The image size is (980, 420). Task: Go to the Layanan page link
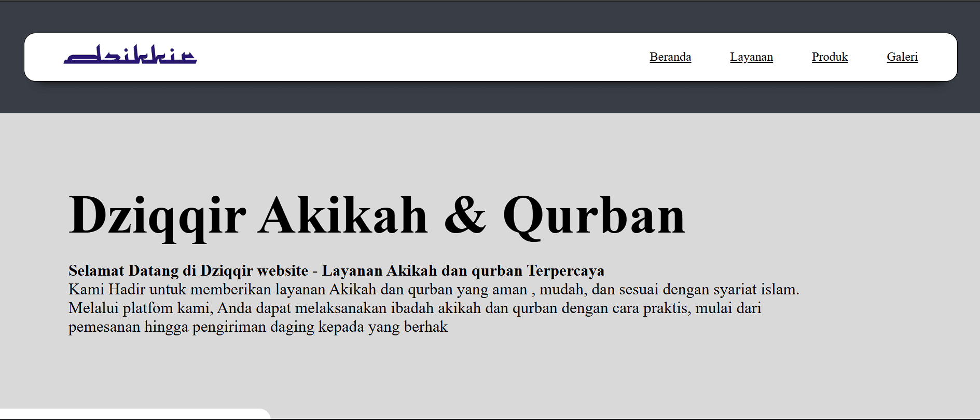[x=751, y=57]
